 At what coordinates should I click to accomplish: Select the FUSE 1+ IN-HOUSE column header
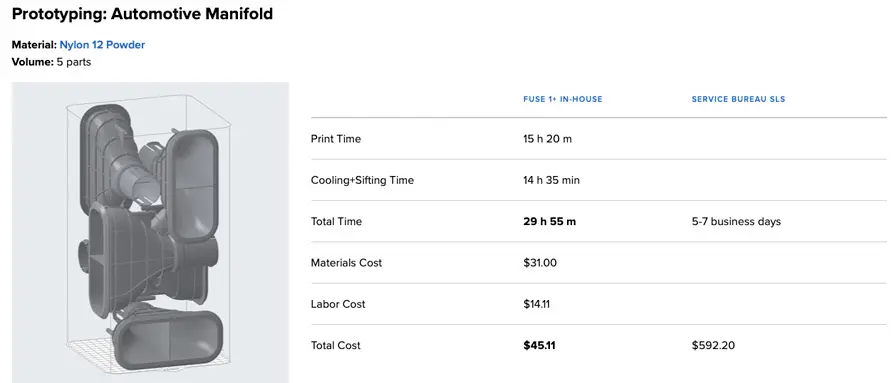[x=563, y=99]
